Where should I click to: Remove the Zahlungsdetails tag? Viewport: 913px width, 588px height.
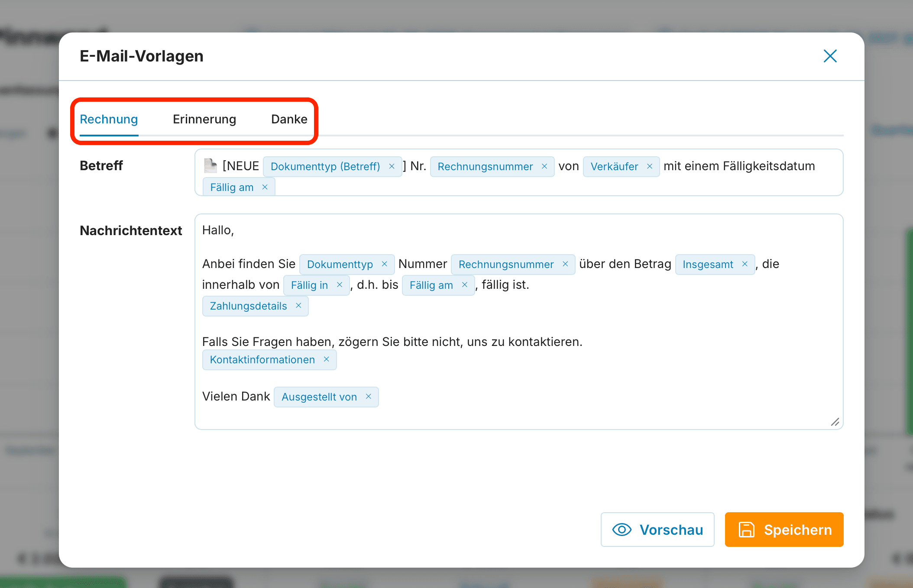tap(298, 306)
